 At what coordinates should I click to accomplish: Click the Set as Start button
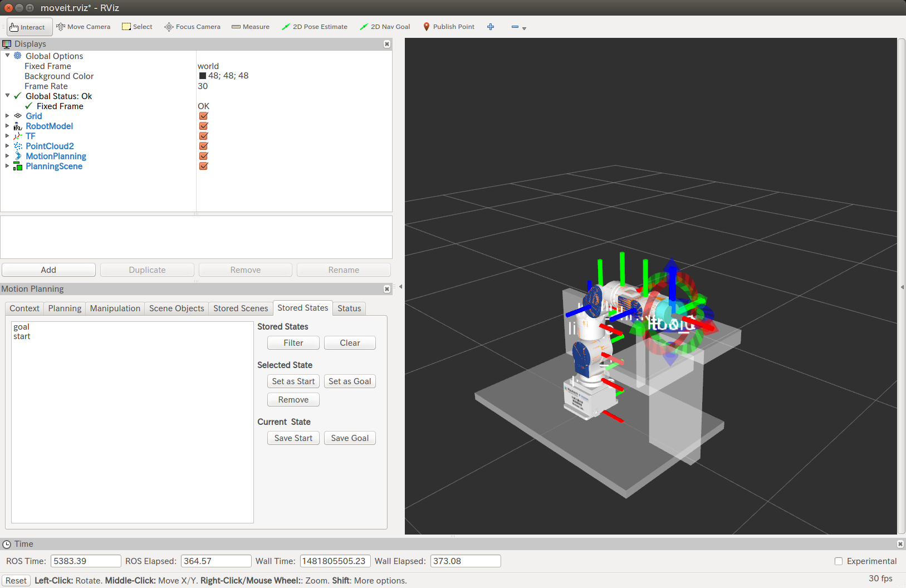[x=293, y=381]
